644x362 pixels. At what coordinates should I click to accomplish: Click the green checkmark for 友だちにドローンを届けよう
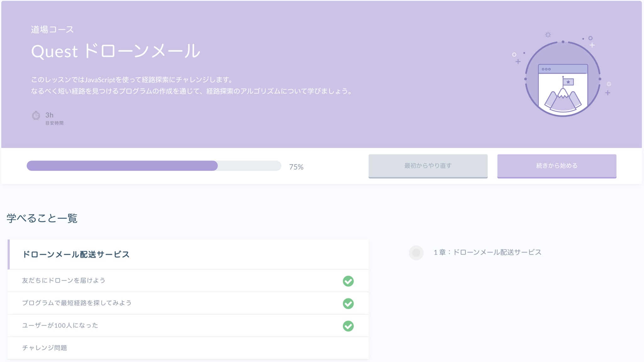coord(348,281)
